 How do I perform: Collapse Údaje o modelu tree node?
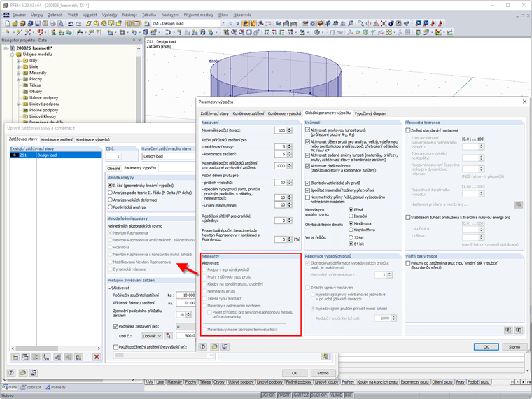click(12, 55)
